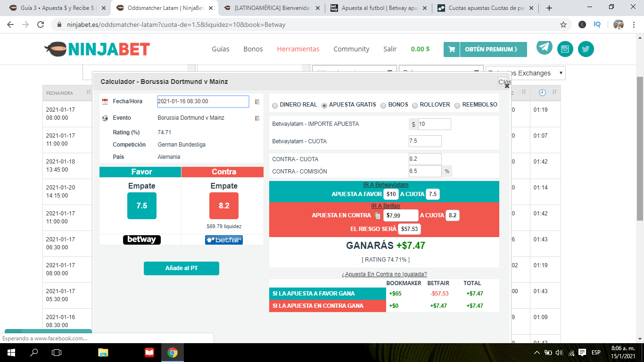Click the page vertical scrollbar
This screenshot has height=362, width=644.
[x=640, y=148]
